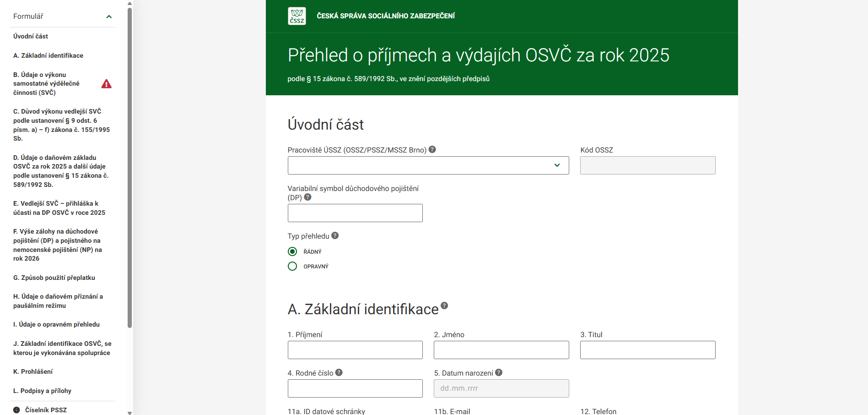Select the ŘÁDNÝ radio option
Viewport: 868px width, 415px height.
click(292, 251)
